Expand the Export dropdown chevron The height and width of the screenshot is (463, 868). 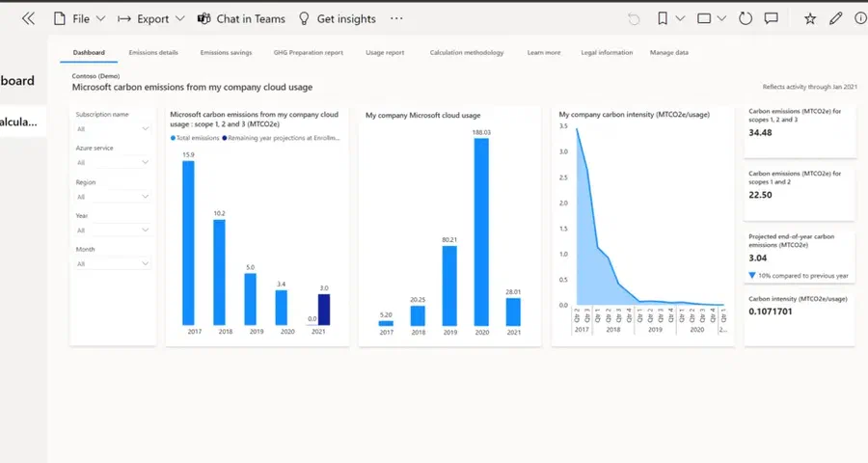click(180, 19)
